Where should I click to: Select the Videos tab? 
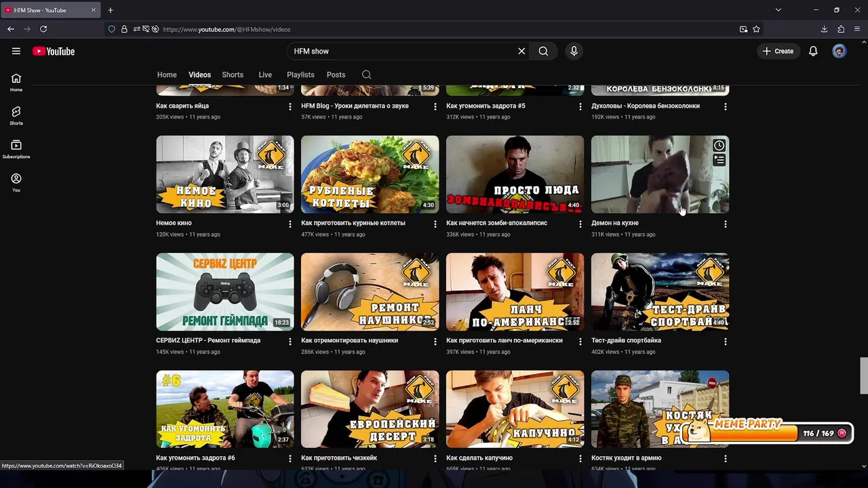pos(199,75)
